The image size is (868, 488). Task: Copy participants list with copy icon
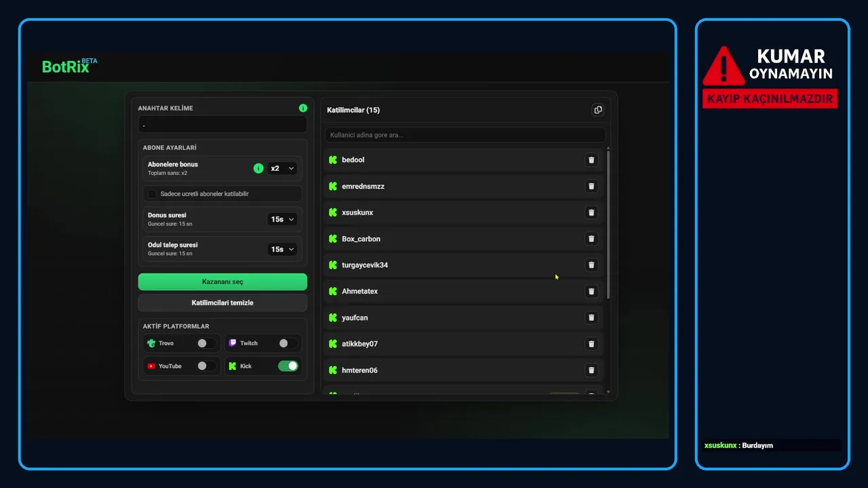[597, 110]
